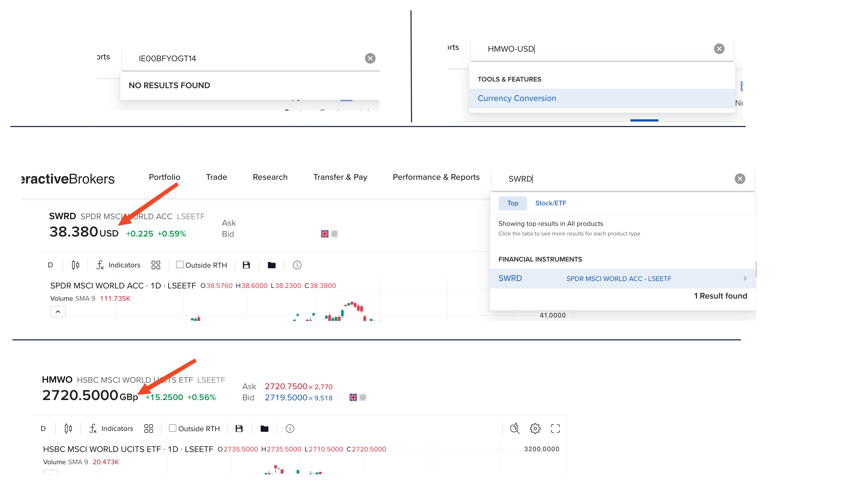Open the Portfolio menu
Image resolution: width=868 pixels, height=485 pixels.
(164, 177)
